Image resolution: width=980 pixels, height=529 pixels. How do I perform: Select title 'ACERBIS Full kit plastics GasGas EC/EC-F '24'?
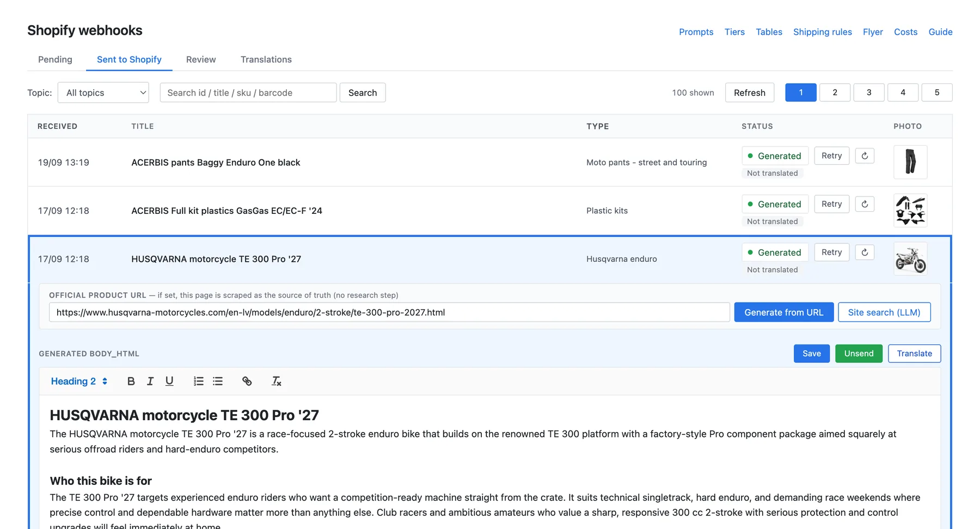point(226,211)
